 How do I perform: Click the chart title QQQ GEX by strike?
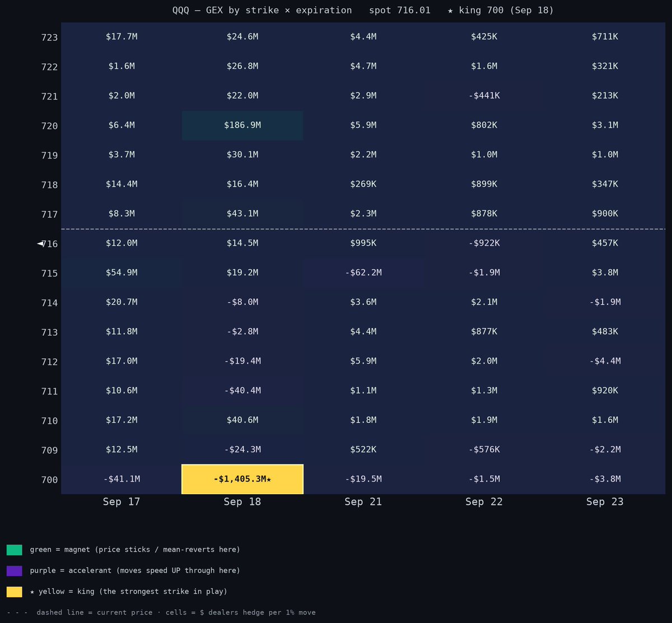pyautogui.click(x=262, y=11)
